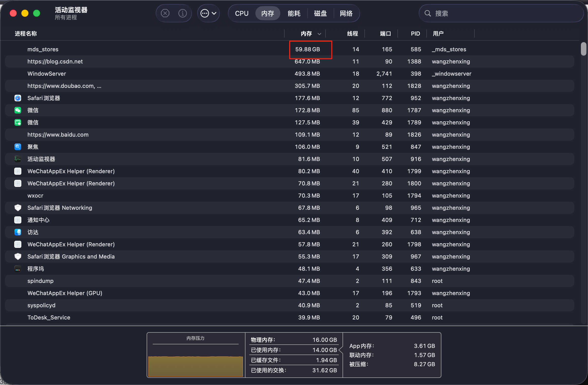This screenshot has height=385, width=588.
Task: Click the 聚焦 Spotlight magnifier icon
Action: (18, 147)
